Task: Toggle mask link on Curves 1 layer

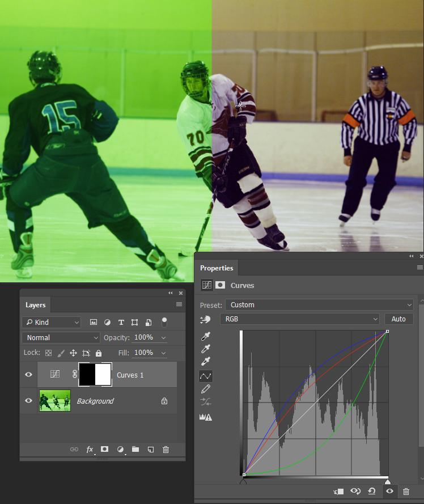Action: [x=75, y=374]
